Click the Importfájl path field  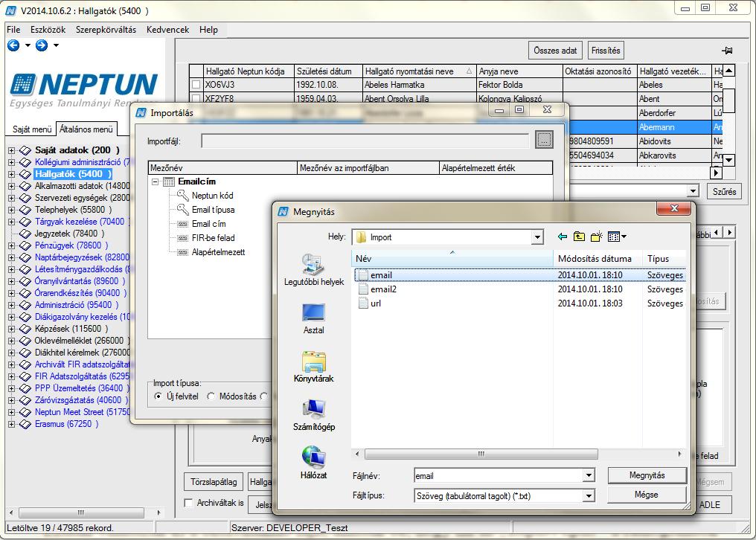tap(365, 141)
